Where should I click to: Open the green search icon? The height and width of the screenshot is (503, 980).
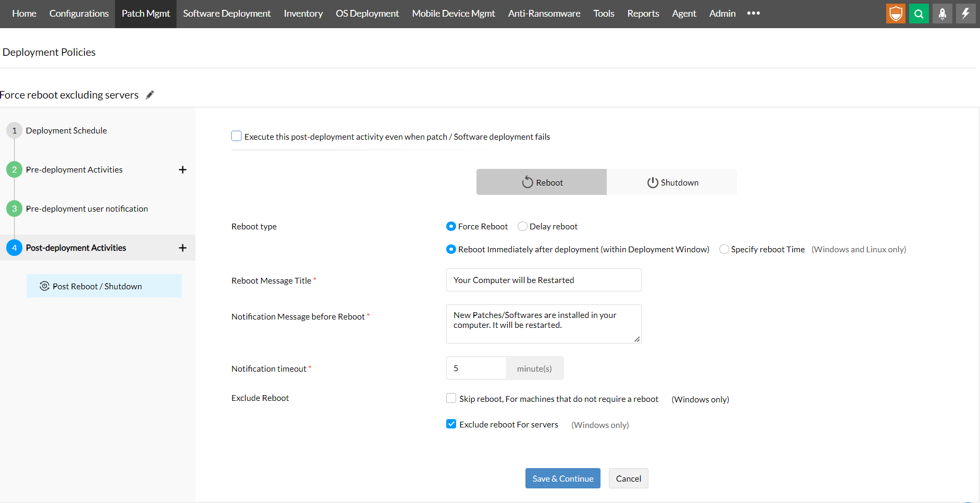[919, 14]
